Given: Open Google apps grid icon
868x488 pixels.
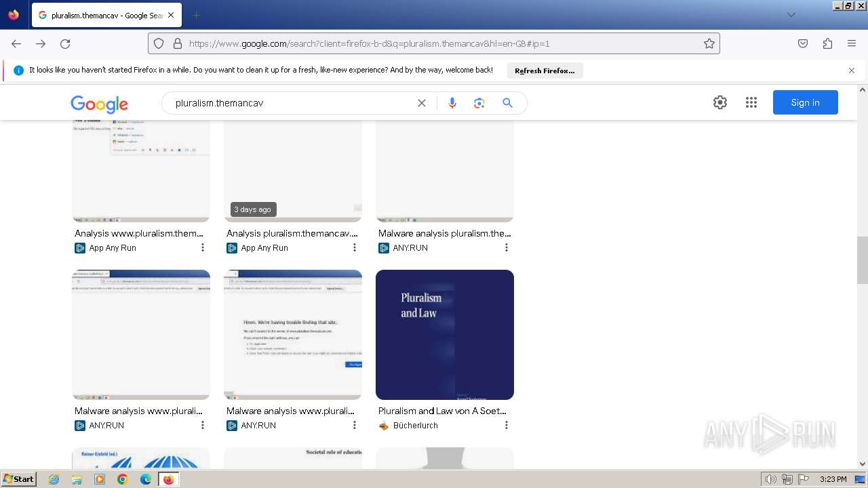Looking at the screenshot, I should tap(751, 102).
